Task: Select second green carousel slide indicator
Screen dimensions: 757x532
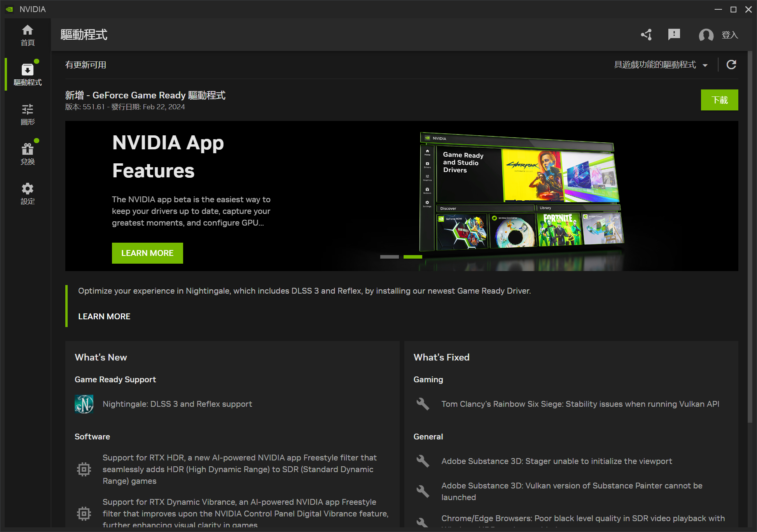Action: 413,257
